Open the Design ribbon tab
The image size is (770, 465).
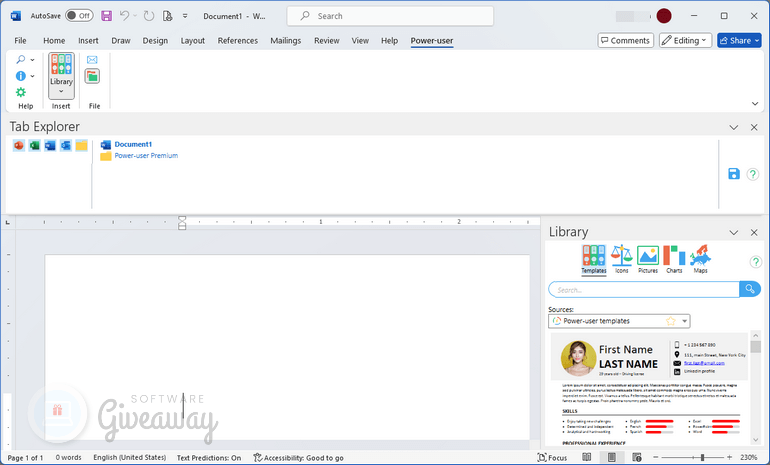tap(155, 41)
